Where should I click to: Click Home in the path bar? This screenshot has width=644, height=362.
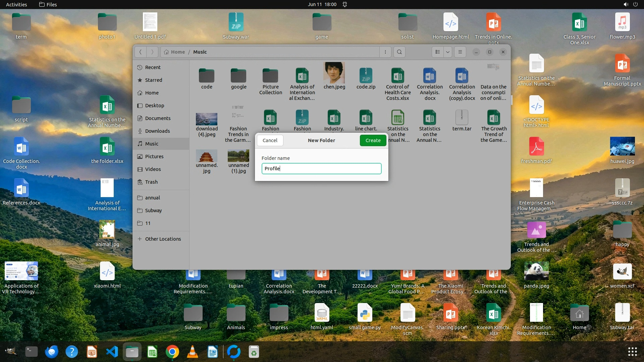178,52
